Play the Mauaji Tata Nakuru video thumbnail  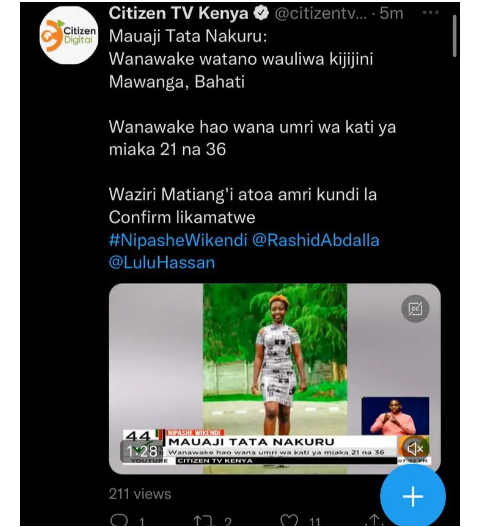click(x=275, y=378)
